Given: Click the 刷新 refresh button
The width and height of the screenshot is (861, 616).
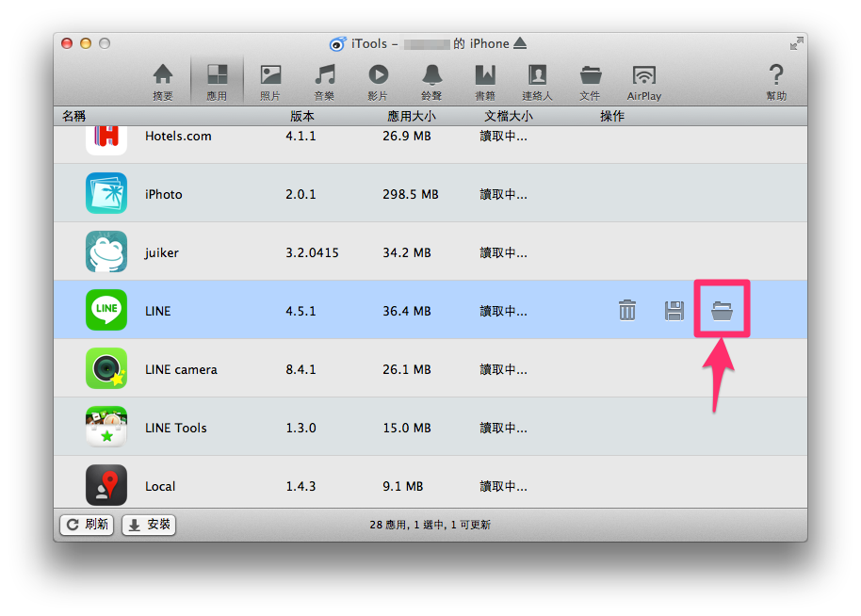Looking at the screenshot, I should [87, 525].
